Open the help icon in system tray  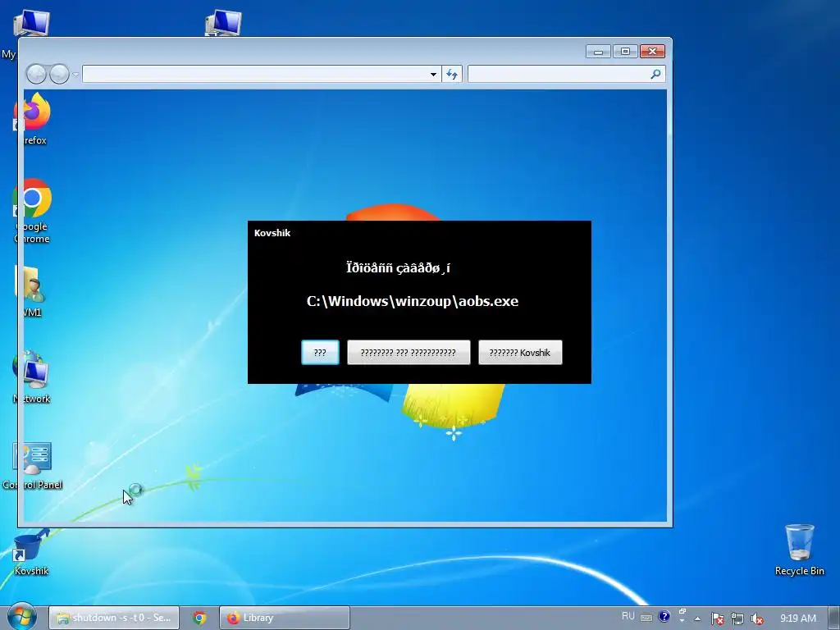tap(664, 617)
